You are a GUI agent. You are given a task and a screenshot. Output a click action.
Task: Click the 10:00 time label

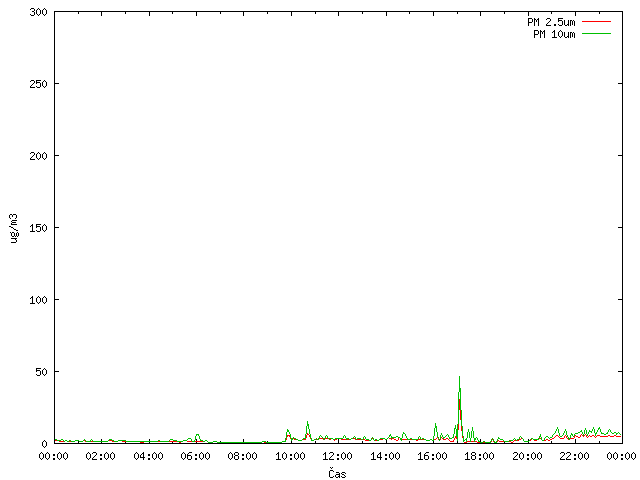coord(290,456)
